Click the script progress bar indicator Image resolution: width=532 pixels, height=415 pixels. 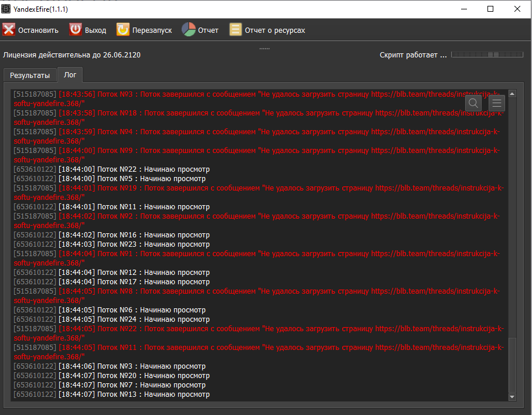(x=487, y=55)
